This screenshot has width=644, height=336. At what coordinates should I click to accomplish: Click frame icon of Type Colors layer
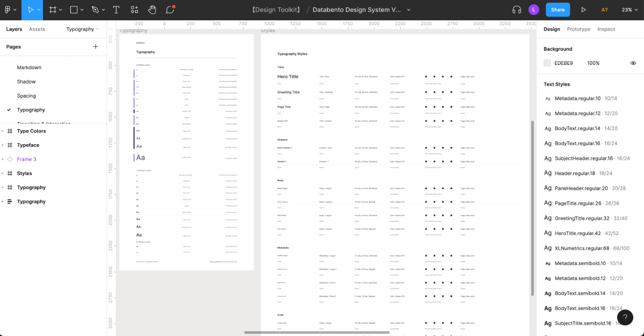[10, 131]
